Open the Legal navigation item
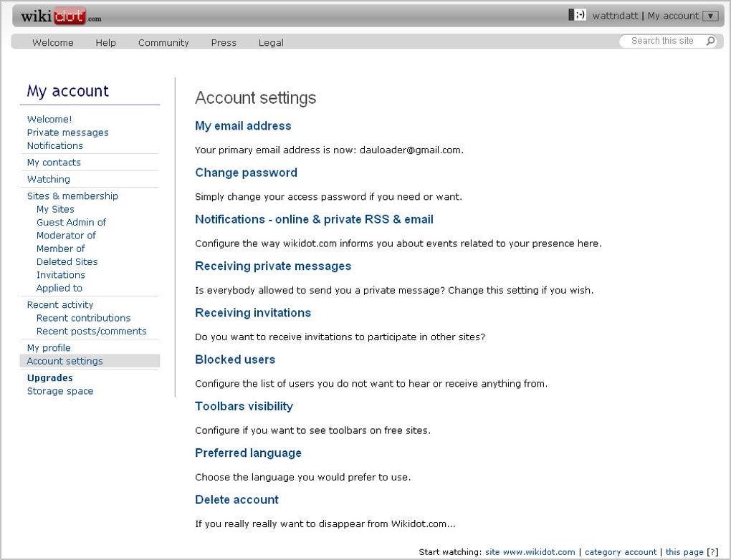Screen dimensions: 731x560 pos(270,42)
